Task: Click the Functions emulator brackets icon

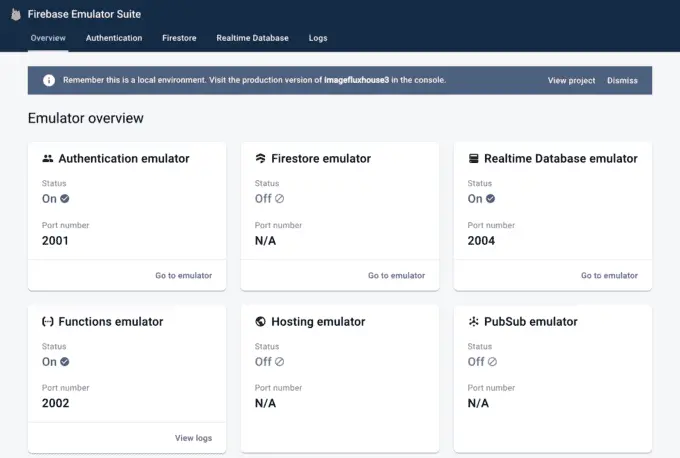Action: pyautogui.click(x=47, y=322)
